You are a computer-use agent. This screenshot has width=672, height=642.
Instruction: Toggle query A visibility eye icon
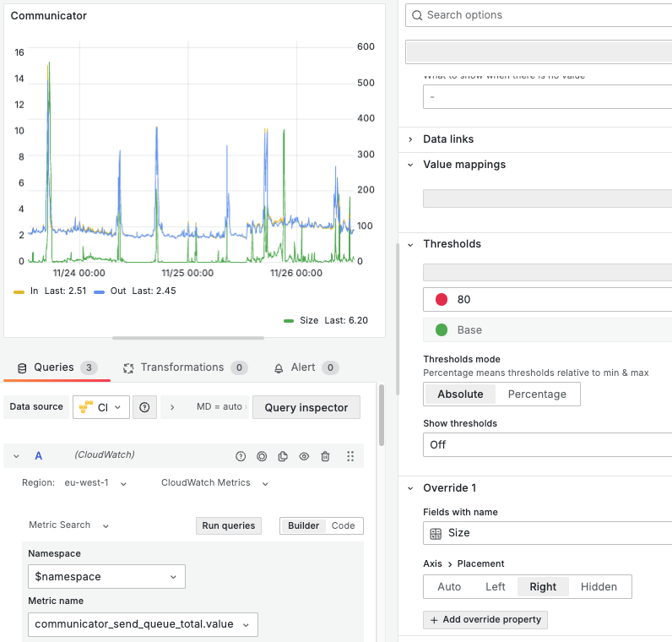pos(304,456)
